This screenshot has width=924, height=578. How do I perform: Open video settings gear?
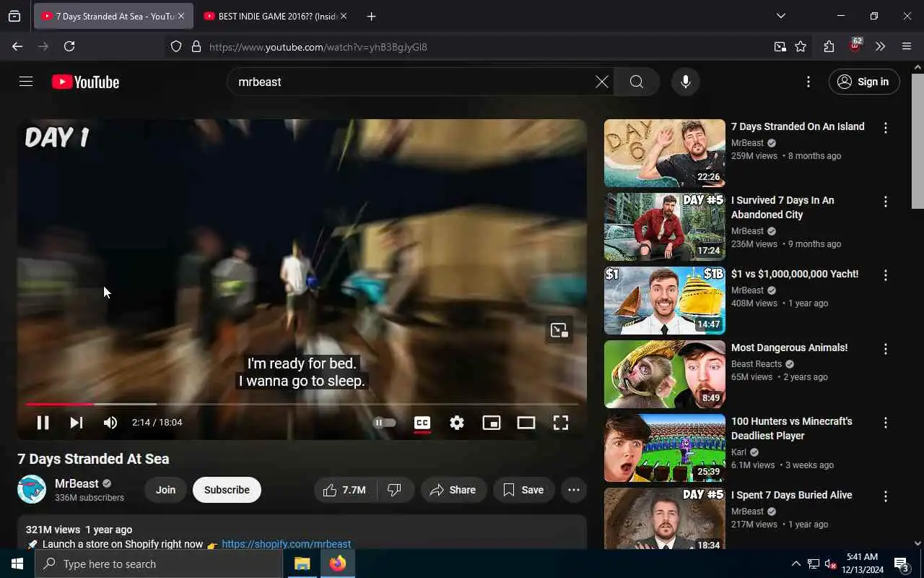click(457, 423)
